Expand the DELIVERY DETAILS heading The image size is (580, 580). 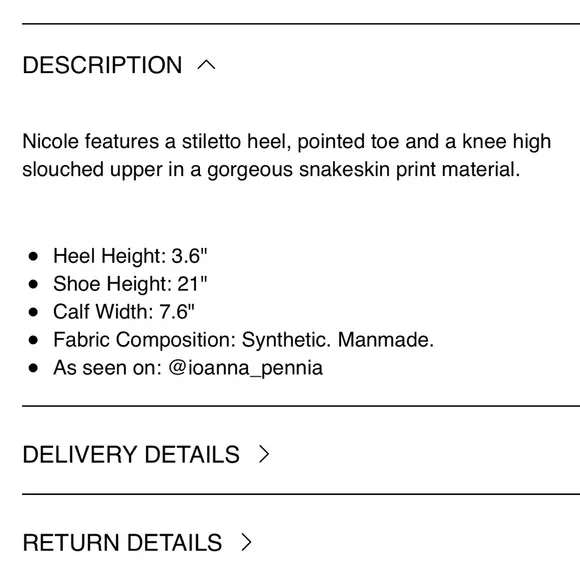pos(131,454)
